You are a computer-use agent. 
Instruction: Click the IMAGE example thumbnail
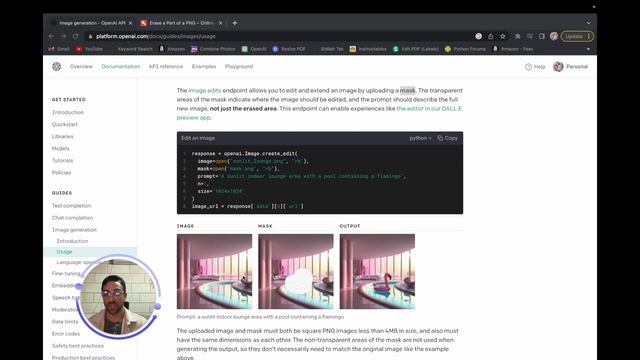pos(214,271)
